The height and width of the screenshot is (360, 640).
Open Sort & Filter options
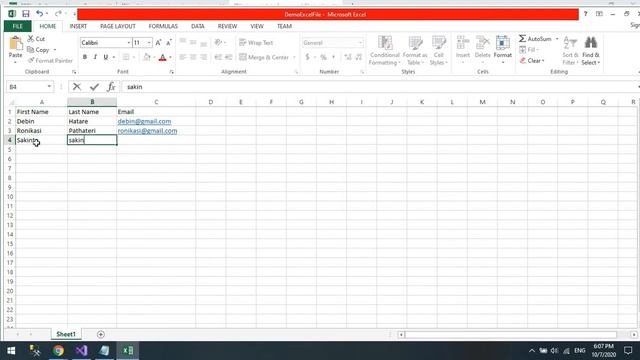(x=570, y=51)
